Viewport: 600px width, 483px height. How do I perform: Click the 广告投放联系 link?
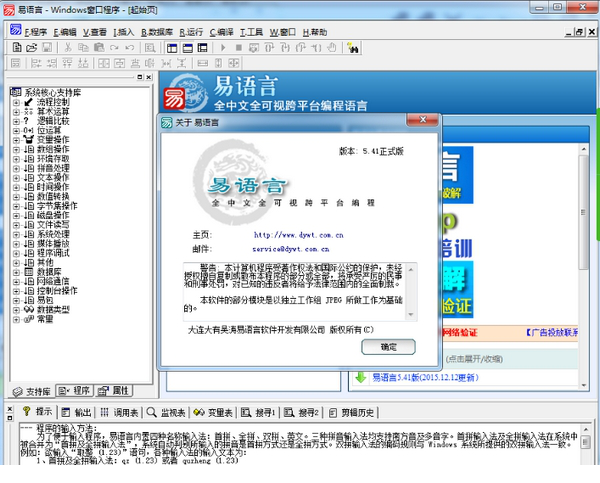click(551, 333)
